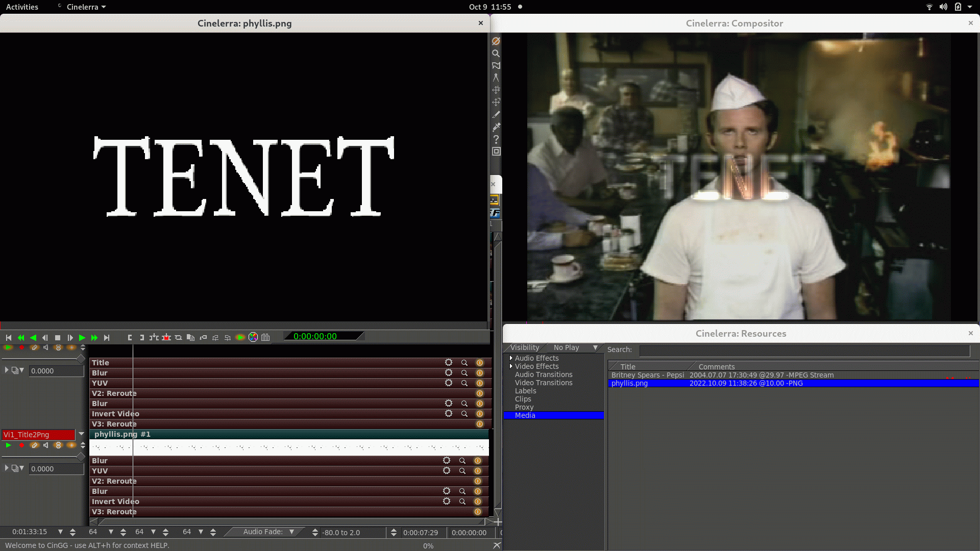Screen dimensions: 980x551
Task: Open settings gear for Title effect
Action: click(x=449, y=363)
